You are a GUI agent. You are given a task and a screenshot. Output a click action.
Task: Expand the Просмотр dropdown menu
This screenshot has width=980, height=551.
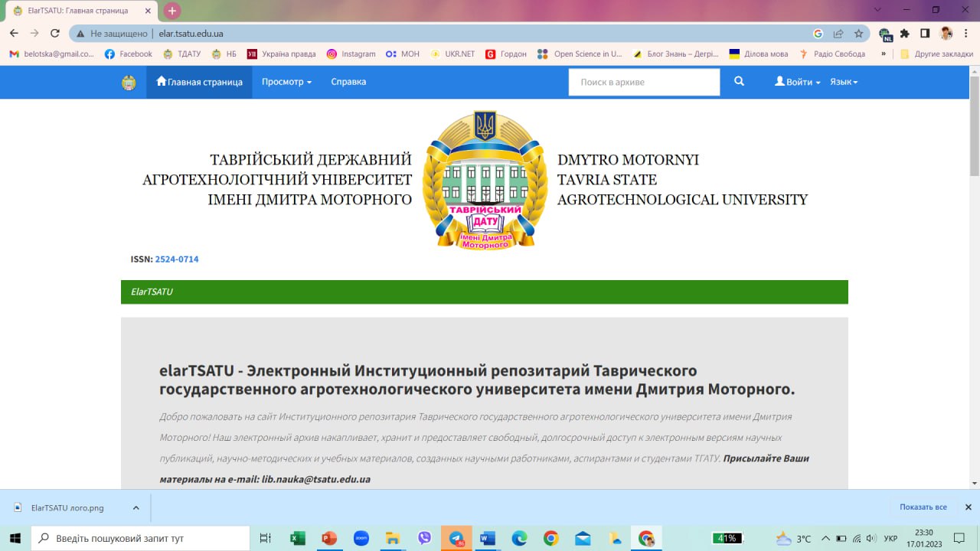(x=286, y=82)
